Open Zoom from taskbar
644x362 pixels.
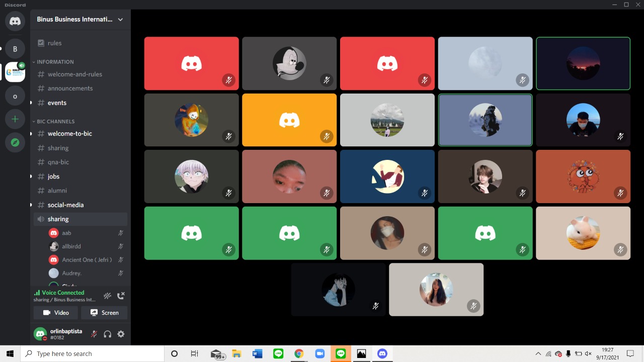tap(319, 354)
